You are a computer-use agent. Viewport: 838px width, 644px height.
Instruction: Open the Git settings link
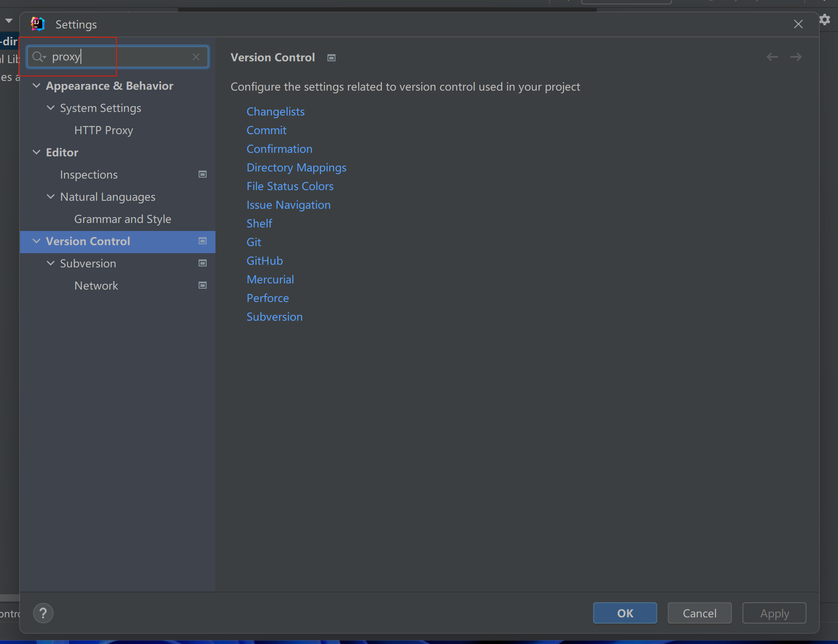pyautogui.click(x=254, y=242)
